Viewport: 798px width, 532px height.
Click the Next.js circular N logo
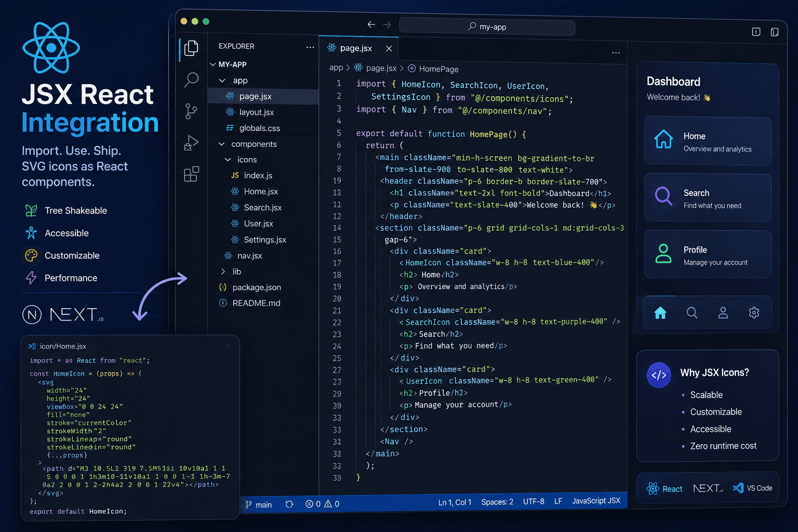tap(32, 314)
